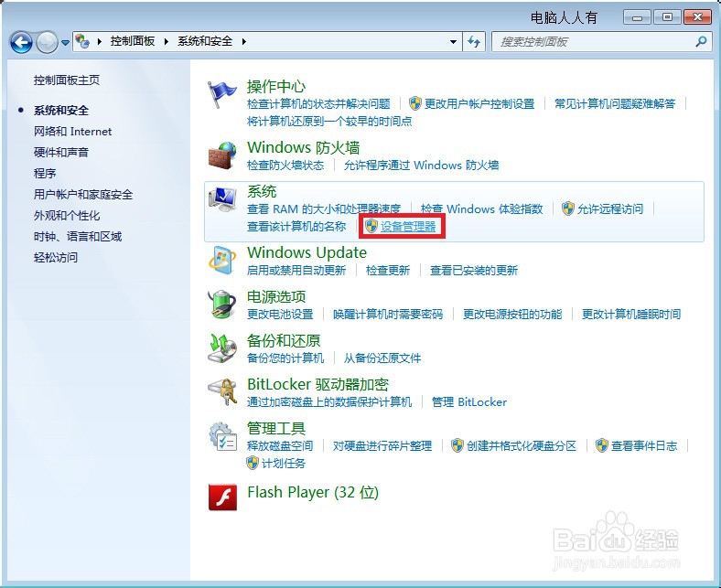The image size is (721, 588).
Task: Open the 系统 monitor icon
Action: [x=222, y=199]
